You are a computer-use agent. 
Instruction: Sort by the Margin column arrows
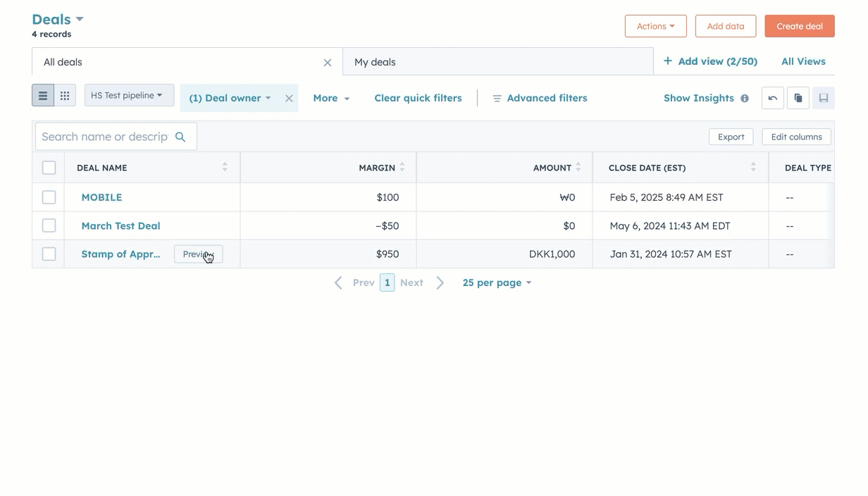coord(402,168)
